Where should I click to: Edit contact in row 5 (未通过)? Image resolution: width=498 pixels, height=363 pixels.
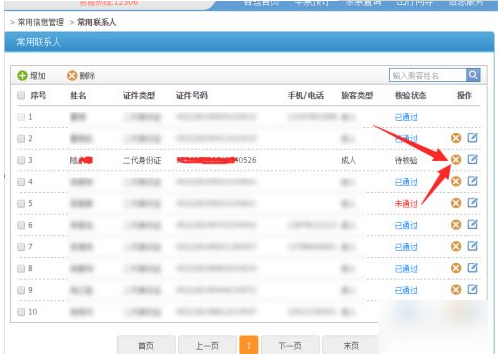point(472,203)
